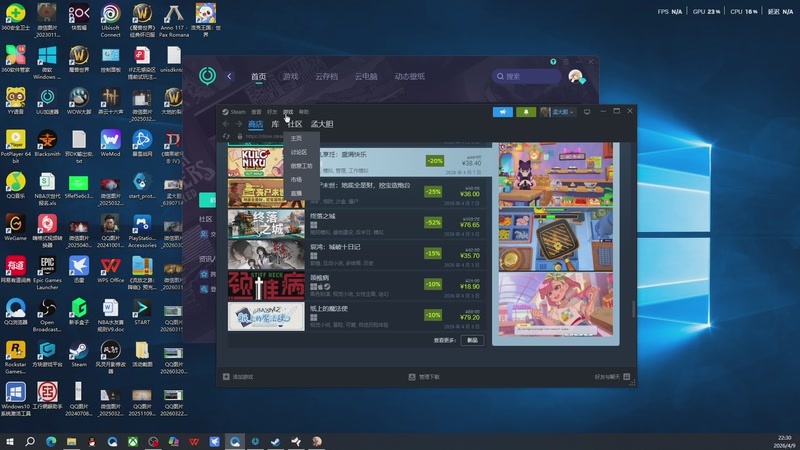Open WPS Office desktop icon
This screenshot has height=450, width=800.
[111, 269]
